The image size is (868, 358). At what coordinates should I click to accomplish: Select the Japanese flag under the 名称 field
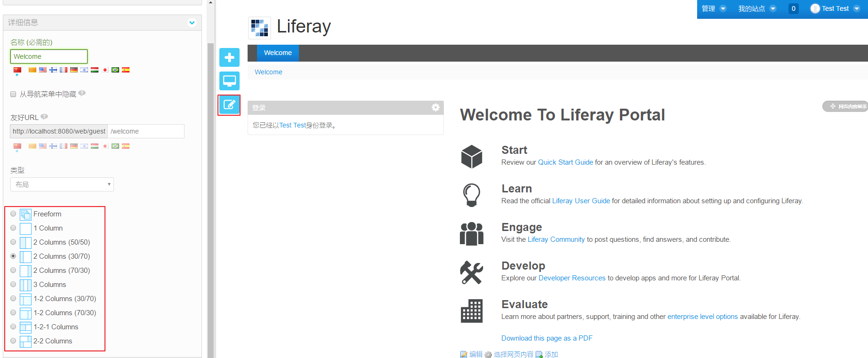tap(105, 70)
